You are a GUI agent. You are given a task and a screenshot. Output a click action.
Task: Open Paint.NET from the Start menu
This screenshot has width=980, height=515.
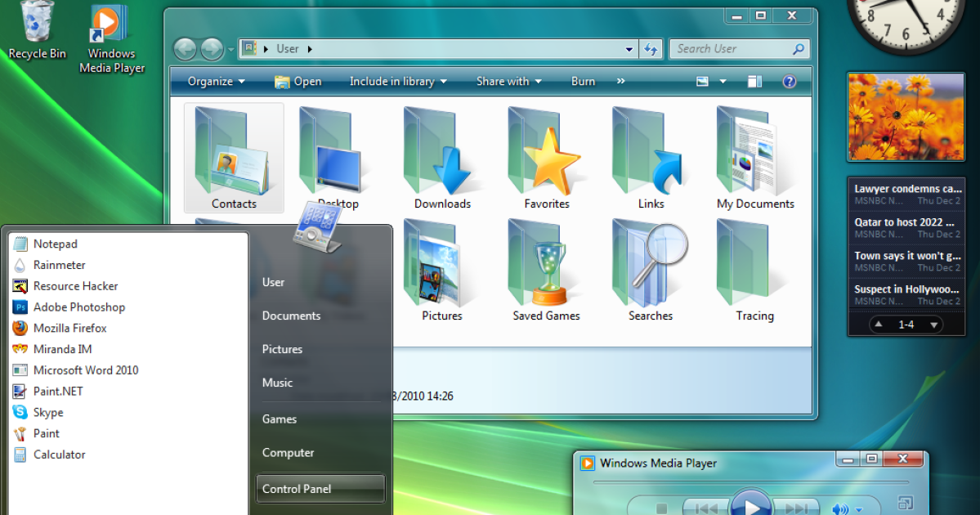[x=57, y=392]
